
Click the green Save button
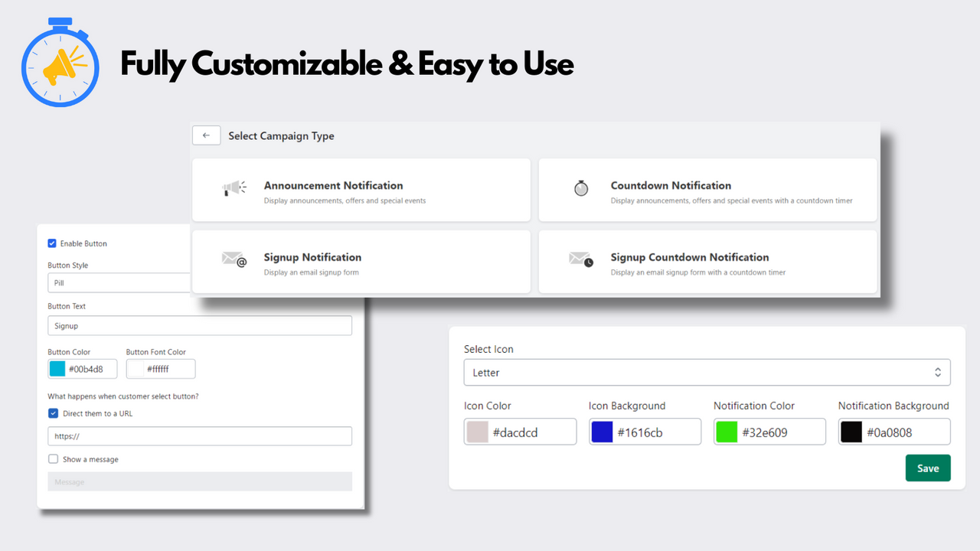coord(928,468)
